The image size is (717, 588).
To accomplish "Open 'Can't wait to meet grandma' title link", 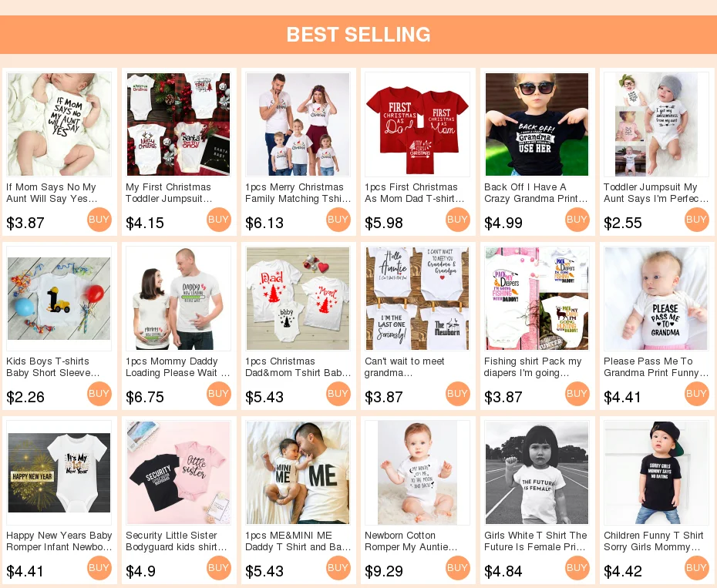I will 404,367.
